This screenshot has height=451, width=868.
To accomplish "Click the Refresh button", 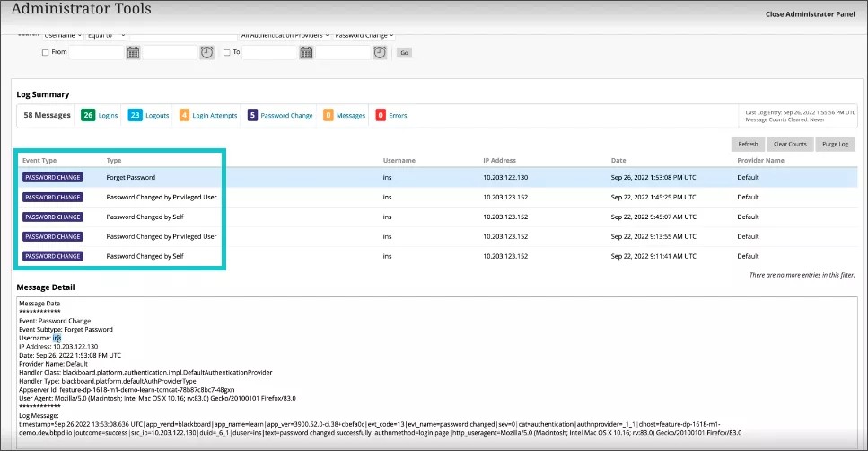I will (748, 144).
